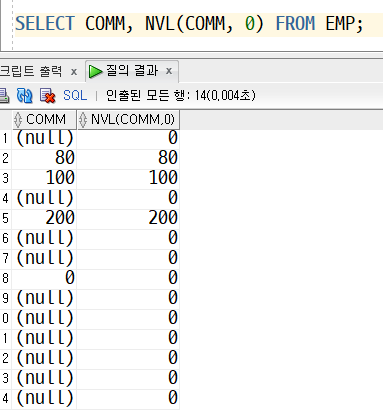Open the 스크립트 출력 tab
Screen dimensions: 383x417
click(x=31, y=71)
